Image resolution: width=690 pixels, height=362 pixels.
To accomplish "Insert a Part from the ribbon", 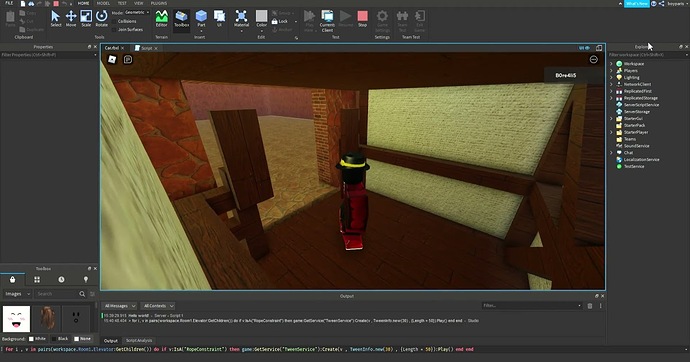I will tap(201, 19).
